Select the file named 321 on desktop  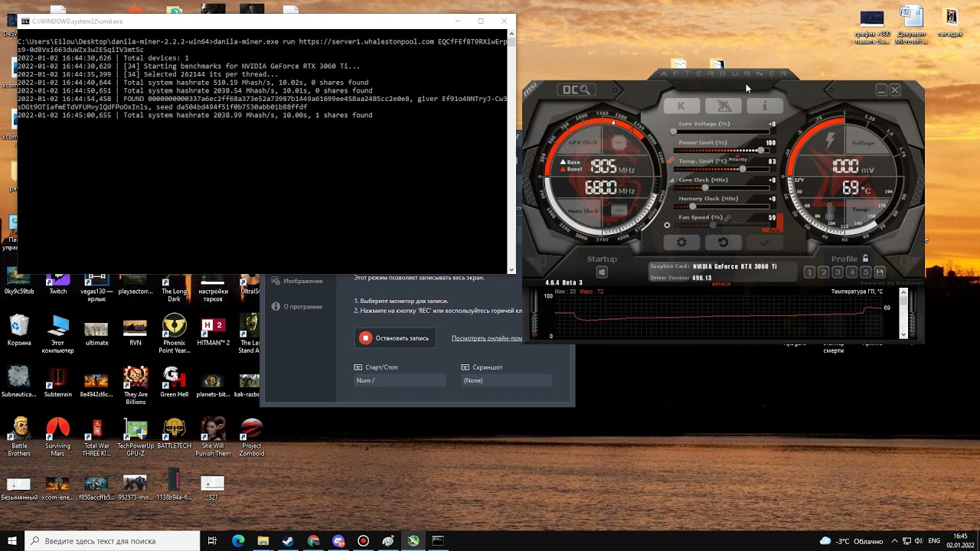pos(213,487)
